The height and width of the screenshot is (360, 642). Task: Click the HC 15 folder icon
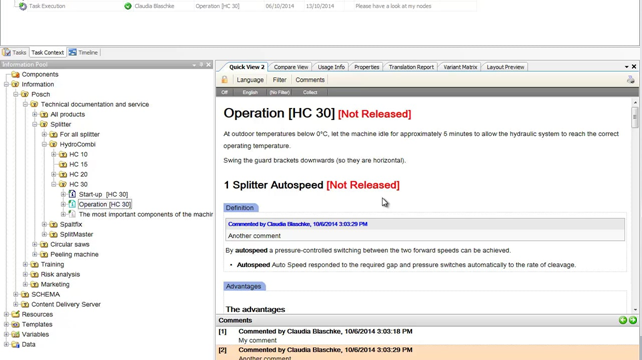63,164
